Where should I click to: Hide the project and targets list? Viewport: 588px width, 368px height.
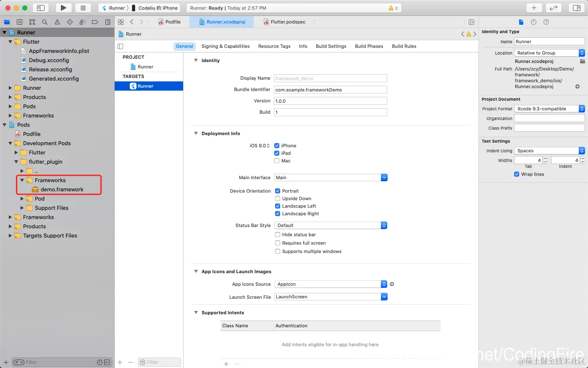121,46
